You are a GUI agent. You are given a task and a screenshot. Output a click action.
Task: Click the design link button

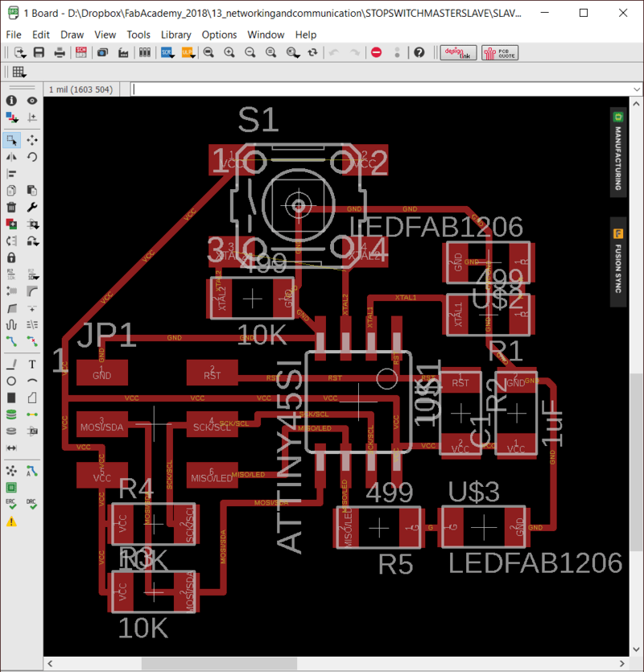[458, 53]
